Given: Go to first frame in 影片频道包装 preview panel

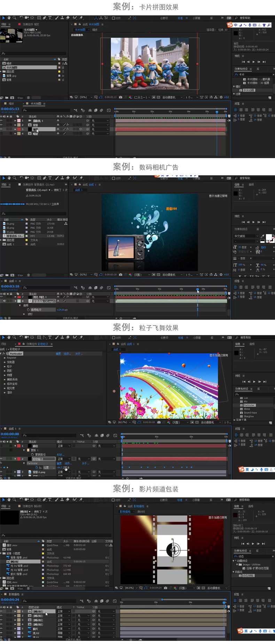Looking at the screenshot, I should (243, 543).
